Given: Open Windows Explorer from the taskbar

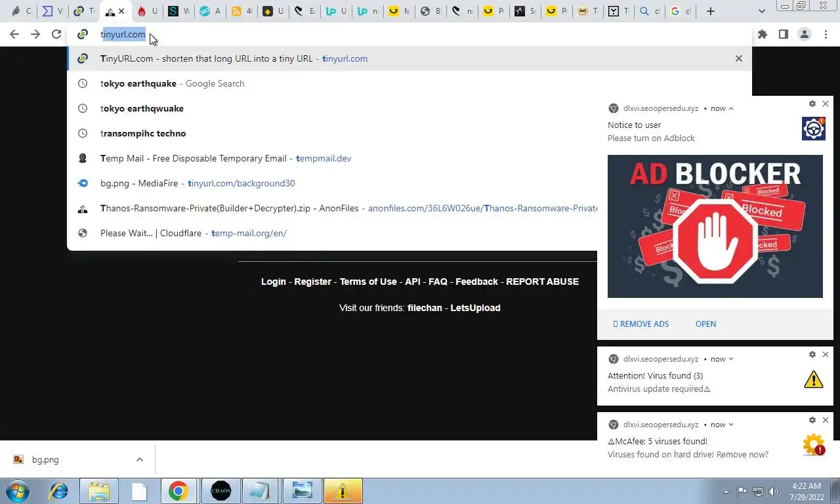Looking at the screenshot, I should pos(99,491).
